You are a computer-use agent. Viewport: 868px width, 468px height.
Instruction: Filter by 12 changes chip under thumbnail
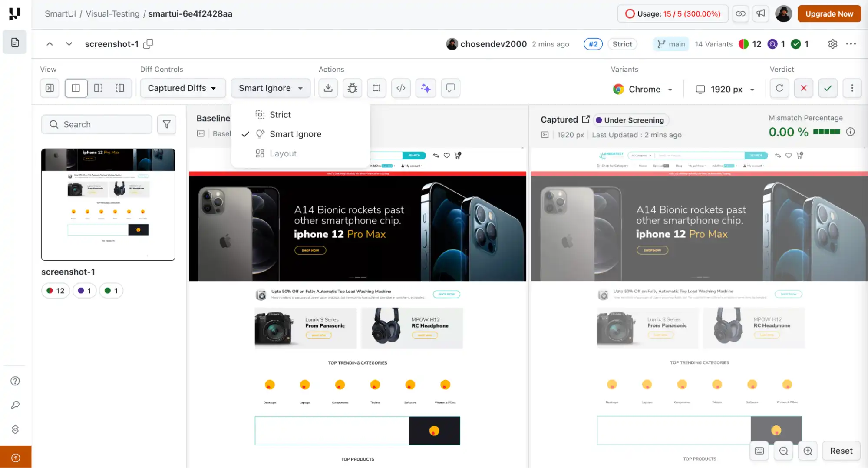click(56, 291)
